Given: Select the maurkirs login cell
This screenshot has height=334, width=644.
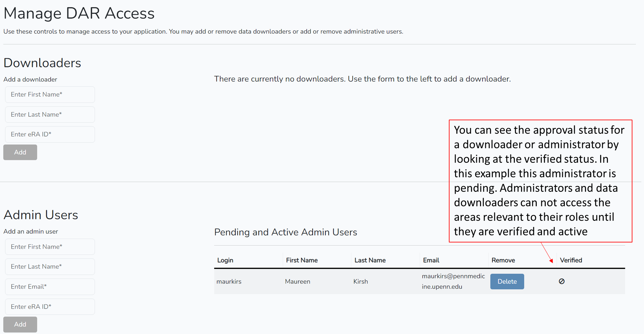Looking at the screenshot, I should pos(229,281).
